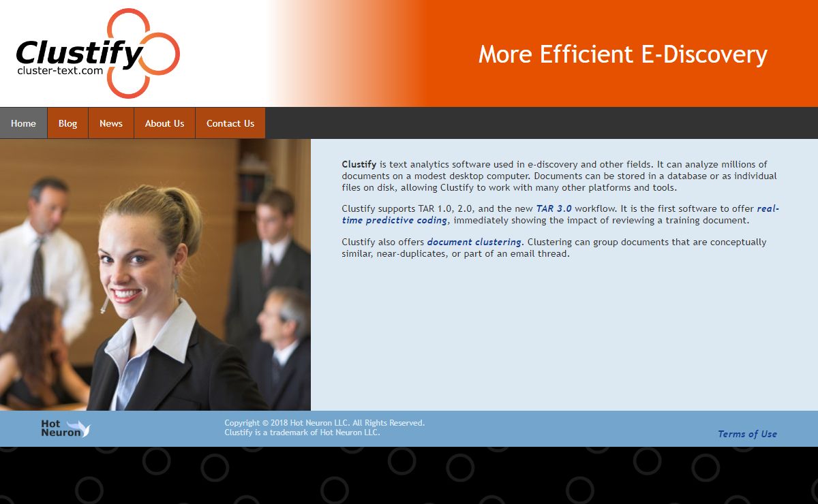The height and width of the screenshot is (504, 818).
Task: Open the News section
Action: pyautogui.click(x=111, y=123)
